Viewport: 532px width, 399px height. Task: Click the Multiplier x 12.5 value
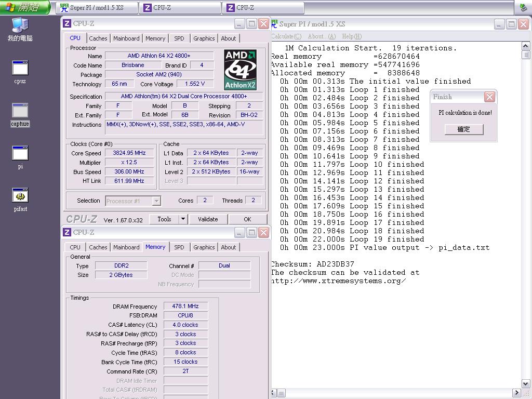point(129,163)
